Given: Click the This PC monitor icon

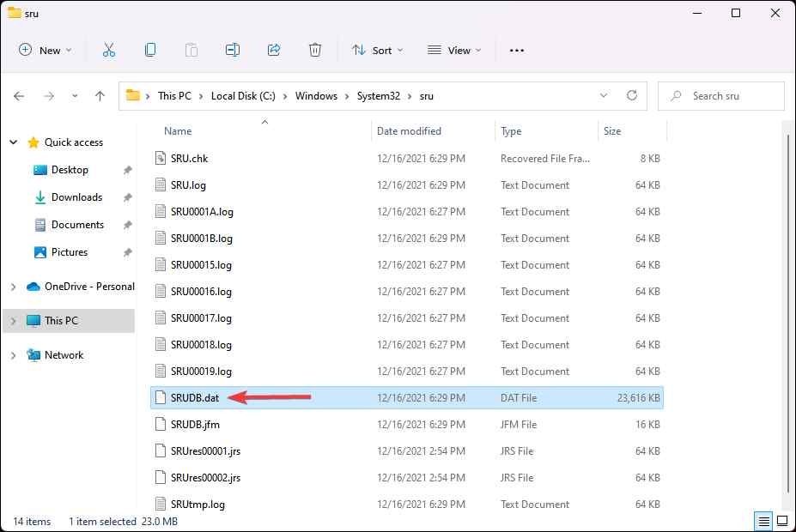Looking at the screenshot, I should click(33, 321).
